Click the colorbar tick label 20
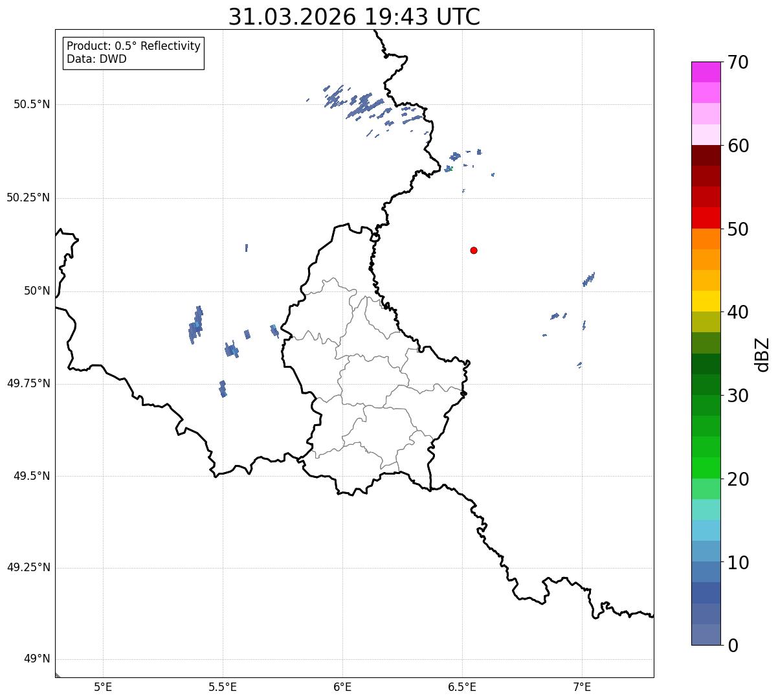Viewport: 778px width, 700px height. pos(738,479)
